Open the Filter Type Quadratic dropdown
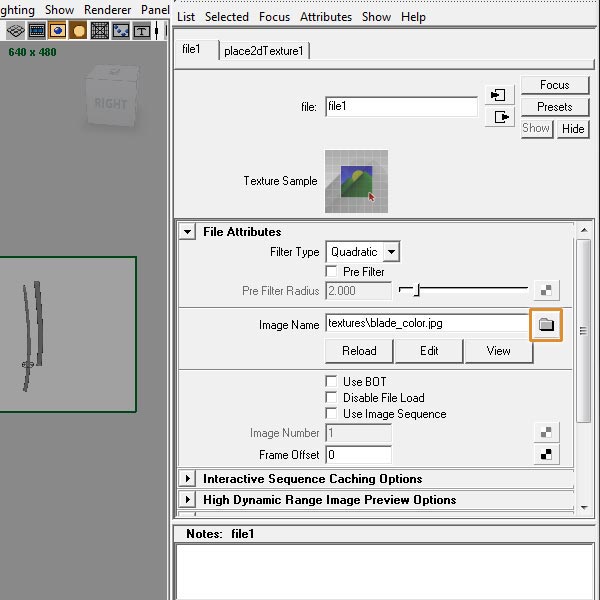Image resolution: width=600 pixels, height=600 pixels. pyautogui.click(x=363, y=252)
